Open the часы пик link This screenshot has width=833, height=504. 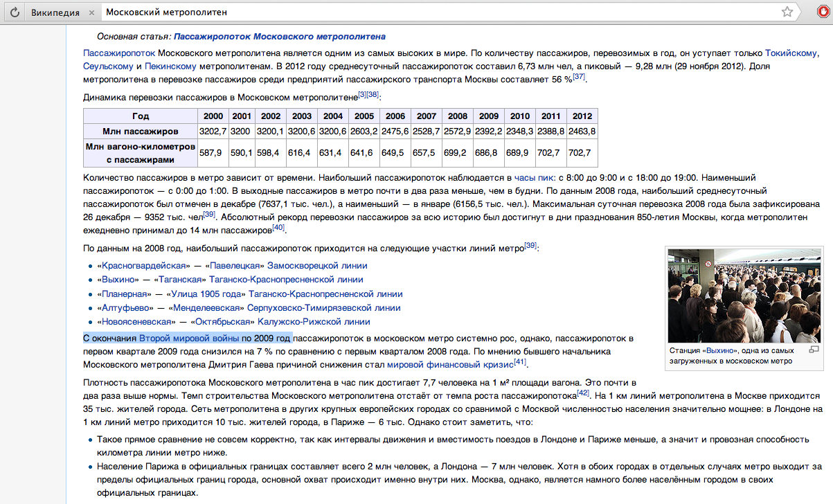[x=534, y=178]
